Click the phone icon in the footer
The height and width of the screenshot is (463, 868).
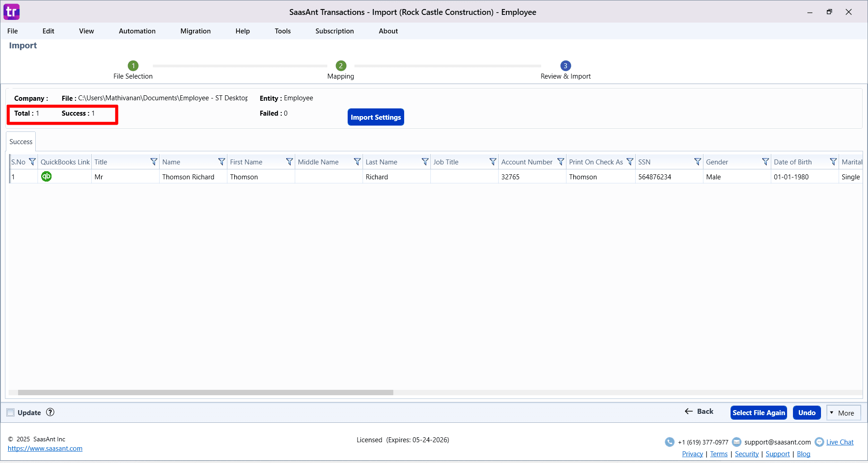[670, 442]
